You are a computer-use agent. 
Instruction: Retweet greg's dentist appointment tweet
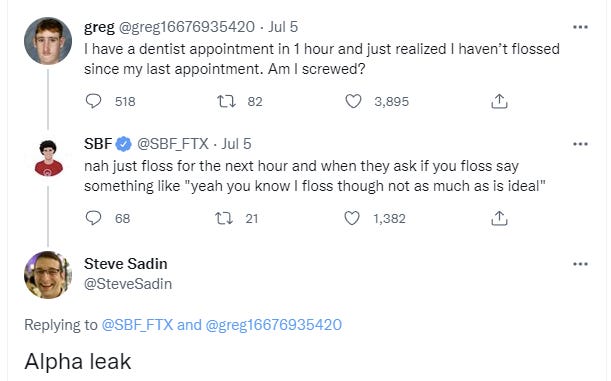coord(226,102)
